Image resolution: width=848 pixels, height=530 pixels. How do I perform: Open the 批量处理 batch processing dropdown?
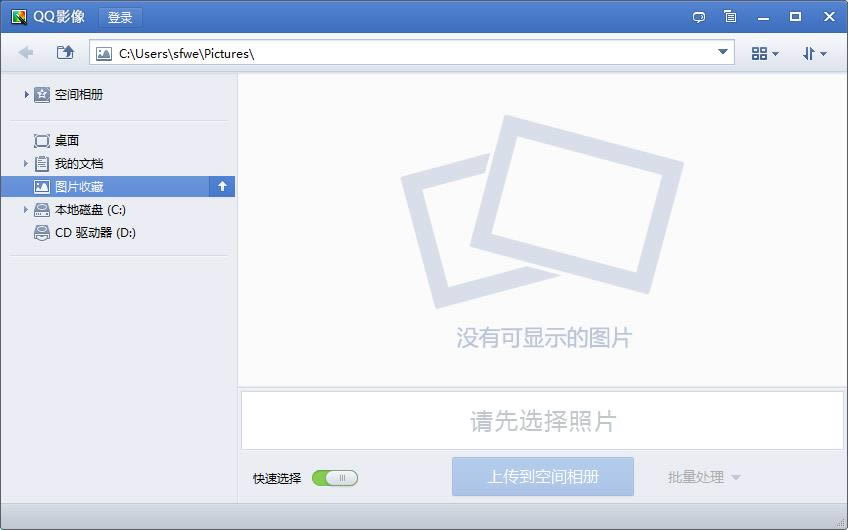704,477
